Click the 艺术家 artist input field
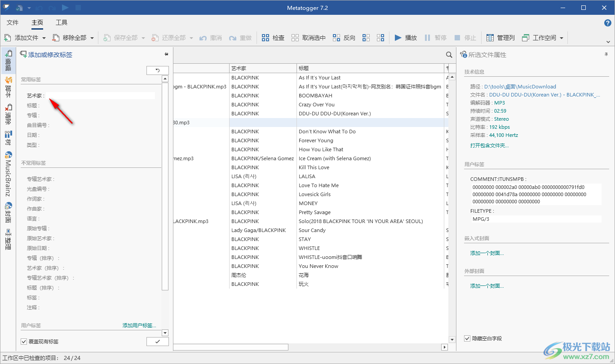Screen dimensions: 615x364 point(101,96)
